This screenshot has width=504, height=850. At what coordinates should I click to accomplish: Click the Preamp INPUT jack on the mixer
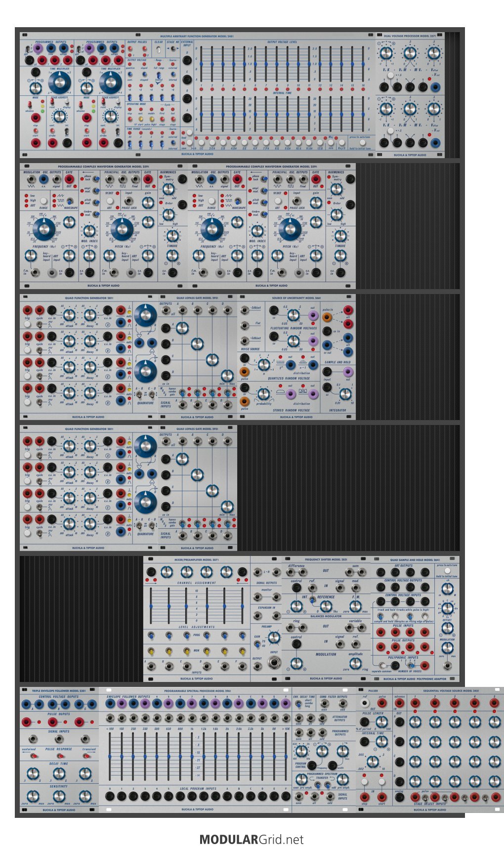click(274, 663)
